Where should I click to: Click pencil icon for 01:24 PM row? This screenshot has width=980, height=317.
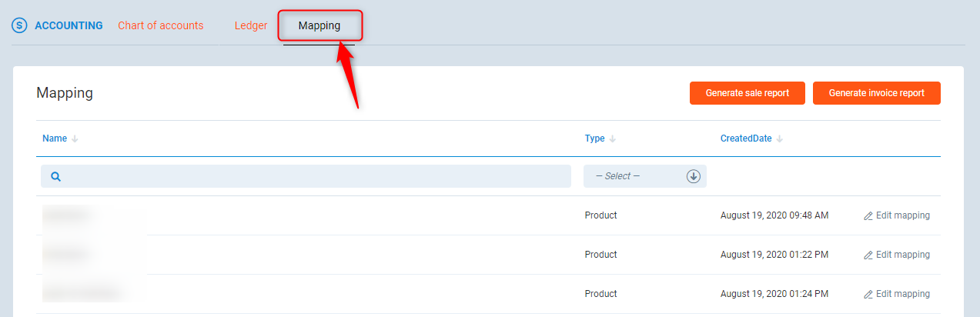click(x=868, y=294)
